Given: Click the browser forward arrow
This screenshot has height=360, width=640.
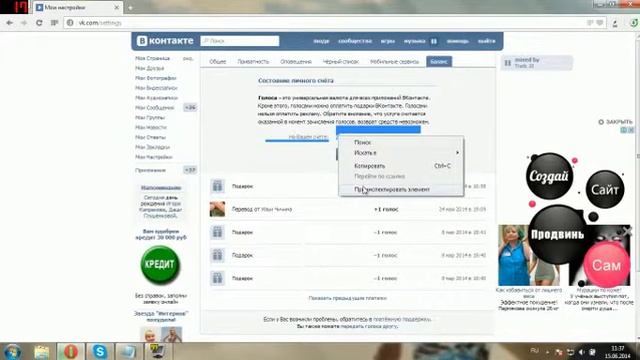Looking at the screenshot, I should click(24, 23).
